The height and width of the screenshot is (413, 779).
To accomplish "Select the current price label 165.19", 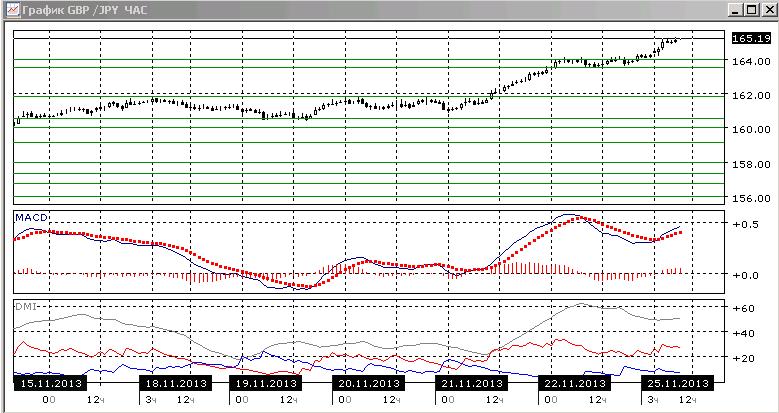I will (751, 39).
